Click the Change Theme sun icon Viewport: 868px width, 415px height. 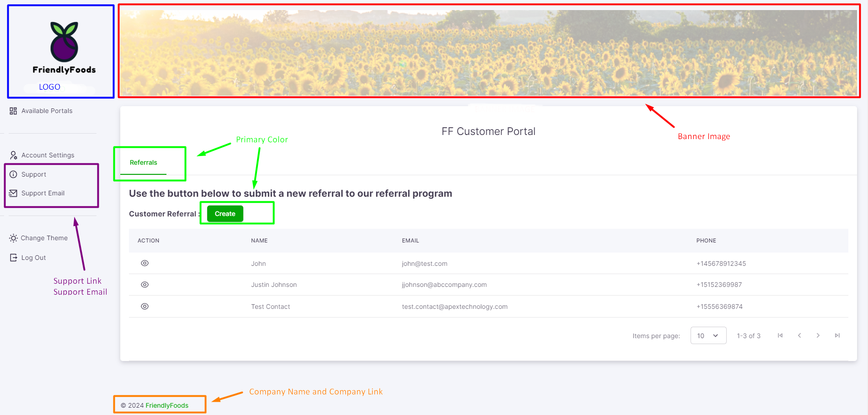click(13, 238)
